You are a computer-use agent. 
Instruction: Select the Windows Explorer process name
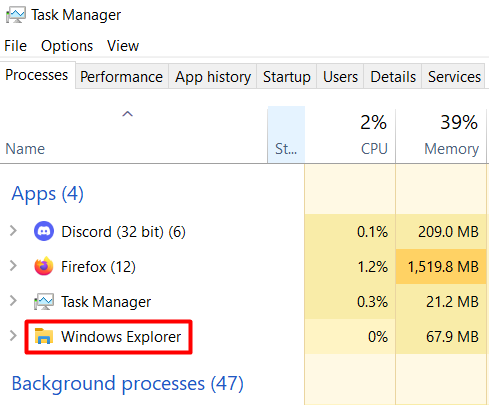click(x=121, y=337)
